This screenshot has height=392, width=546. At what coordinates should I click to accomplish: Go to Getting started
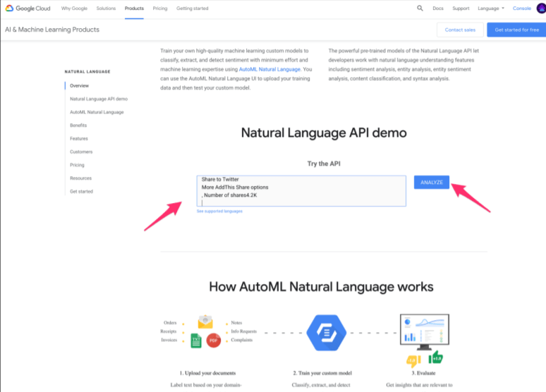click(x=192, y=8)
